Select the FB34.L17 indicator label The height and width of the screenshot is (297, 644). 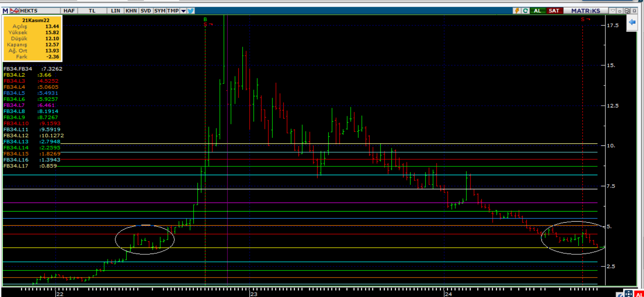point(16,166)
